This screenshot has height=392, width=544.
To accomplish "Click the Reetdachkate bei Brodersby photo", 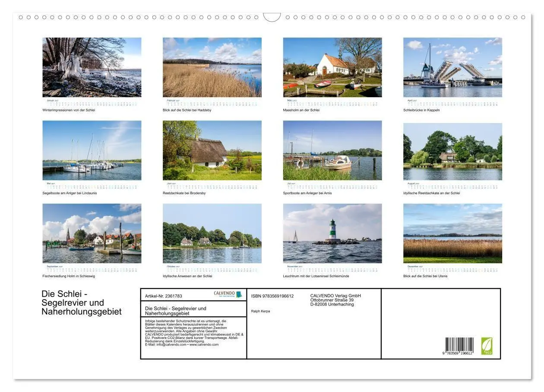I will [212, 150].
